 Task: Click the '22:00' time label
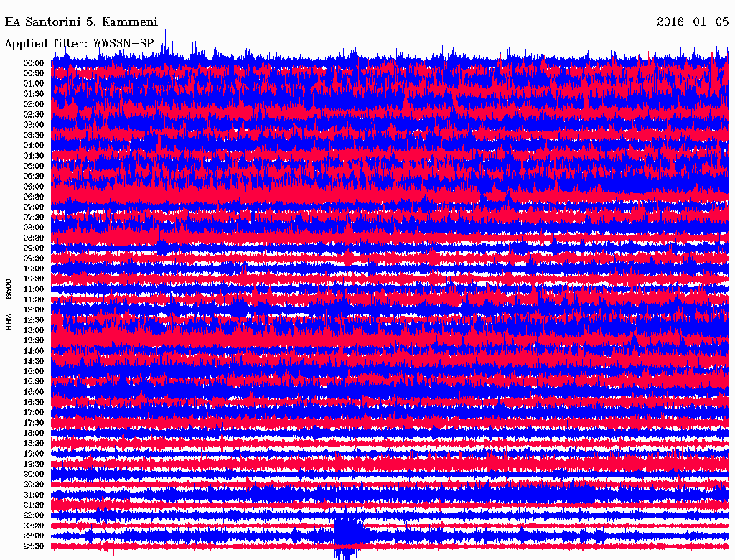pos(34,515)
